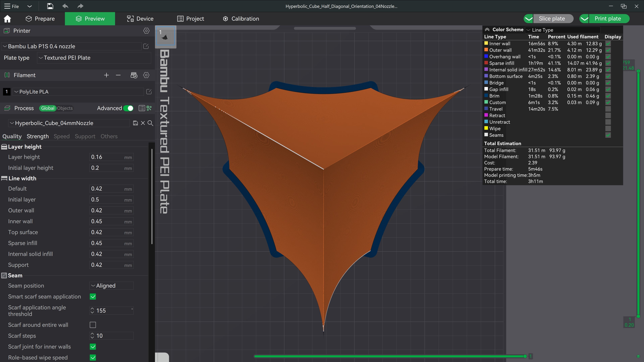Open printer settings gear icon
Viewport: 644px width, 362px height.
click(146, 31)
